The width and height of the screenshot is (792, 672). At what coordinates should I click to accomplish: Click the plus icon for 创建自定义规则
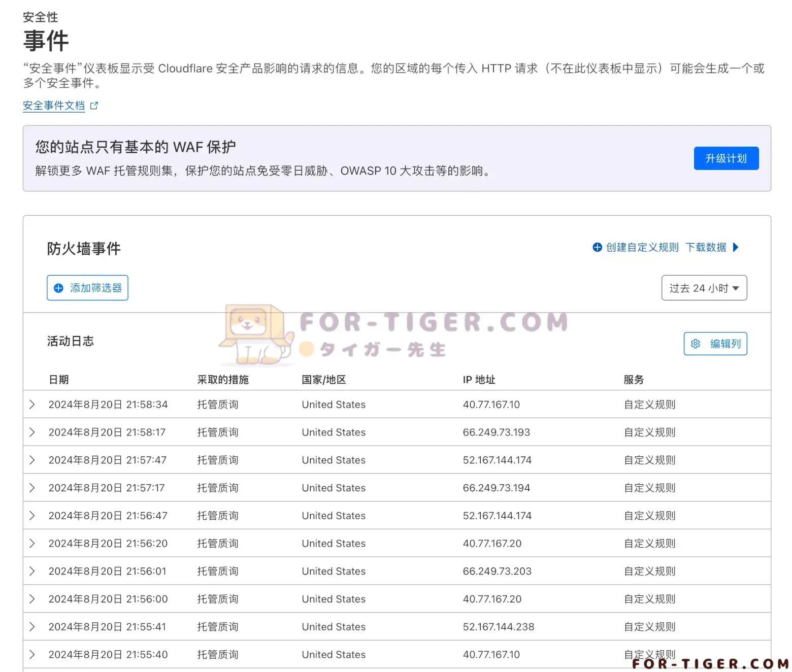coord(597,247)
